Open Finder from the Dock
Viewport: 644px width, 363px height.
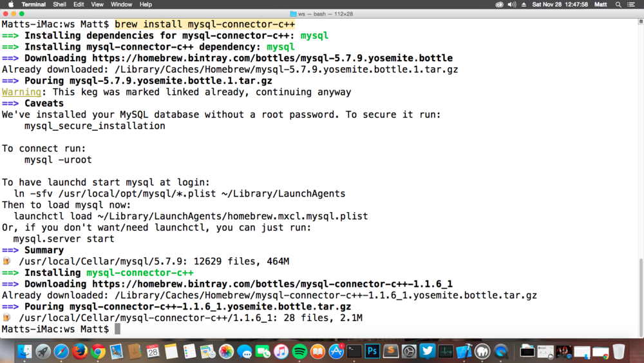click(24, 351)
